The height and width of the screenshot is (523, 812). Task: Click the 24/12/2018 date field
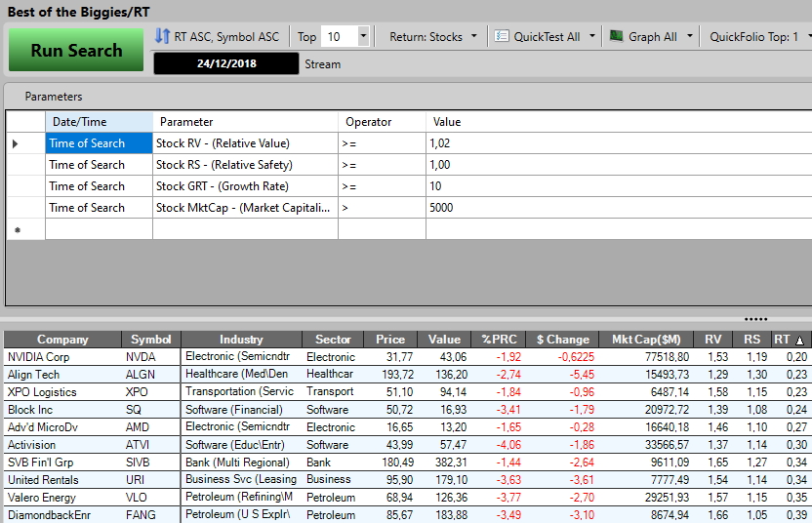click(226, 63)
